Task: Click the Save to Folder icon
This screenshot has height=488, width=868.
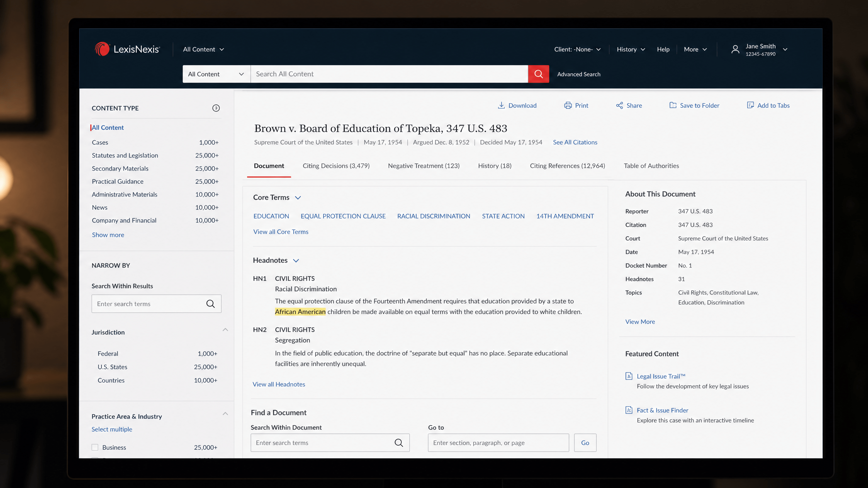Action: (x=673, y=105)
